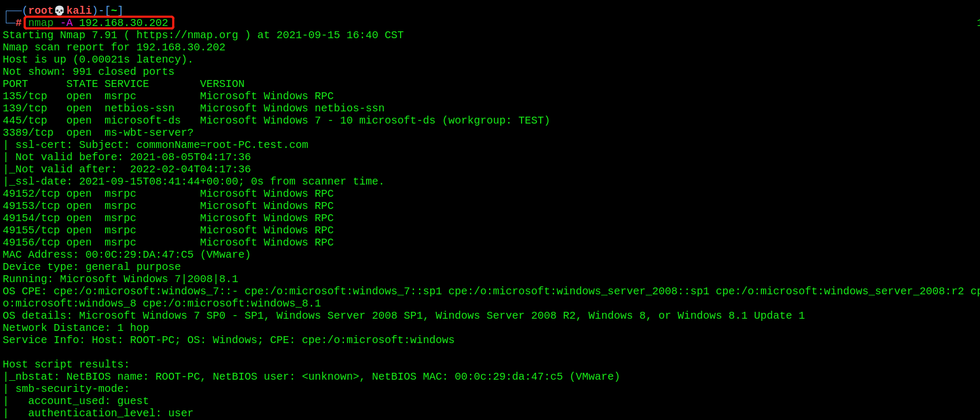Select the '49153/tcp' port entry
The width and height of the screenshot is (980, 420).
point(31,206)
